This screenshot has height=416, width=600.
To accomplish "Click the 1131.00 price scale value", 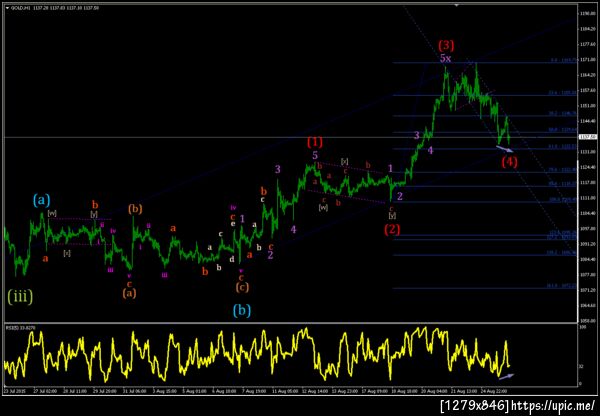I will (587, 152).
